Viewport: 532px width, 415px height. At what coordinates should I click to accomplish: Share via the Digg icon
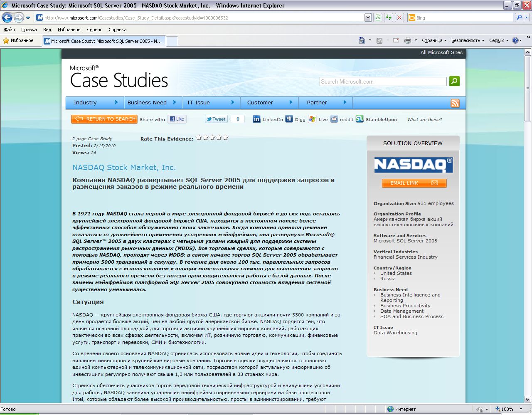pos(289,119)
